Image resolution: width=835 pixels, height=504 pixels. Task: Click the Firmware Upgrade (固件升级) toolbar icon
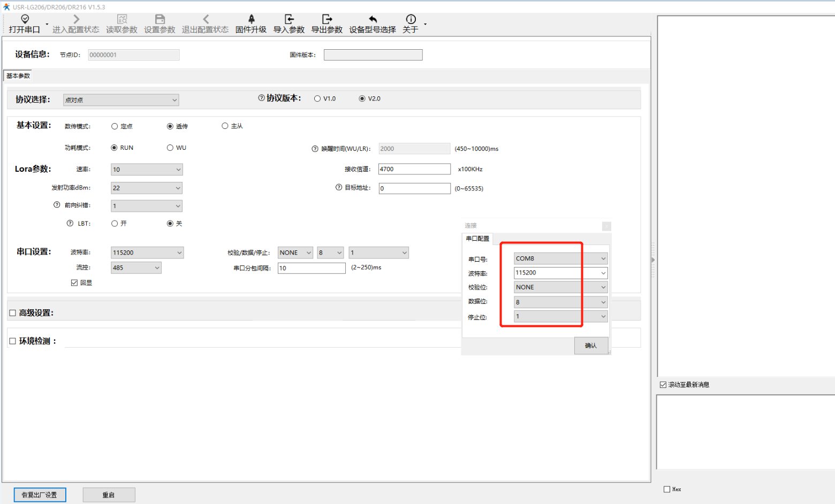click(251, 19)
